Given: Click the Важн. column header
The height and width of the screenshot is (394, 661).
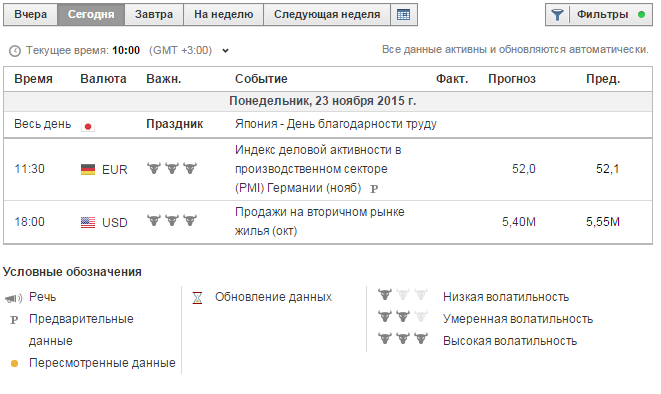Looking at the screenshot, I should [164, 79].
